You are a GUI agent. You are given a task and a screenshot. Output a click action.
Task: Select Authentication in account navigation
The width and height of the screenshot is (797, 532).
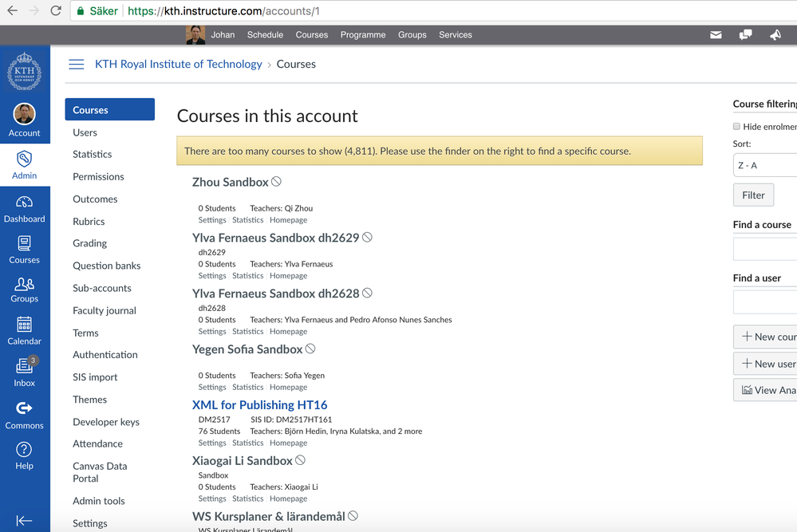tap(105, 355)
